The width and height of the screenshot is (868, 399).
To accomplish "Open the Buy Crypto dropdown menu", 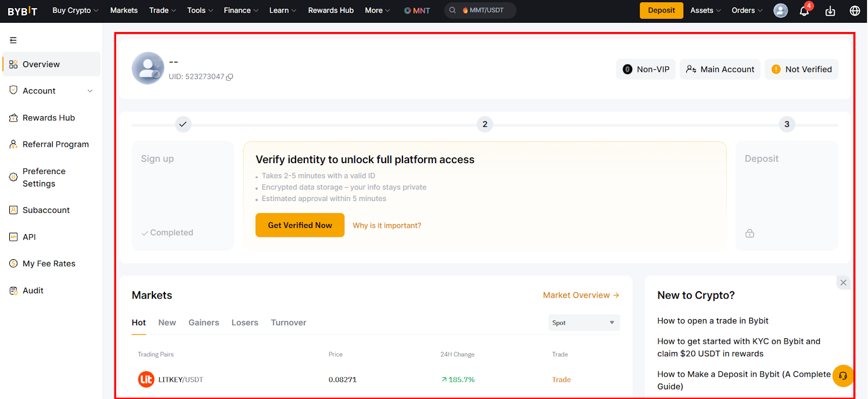I will [x=75, y=10].
